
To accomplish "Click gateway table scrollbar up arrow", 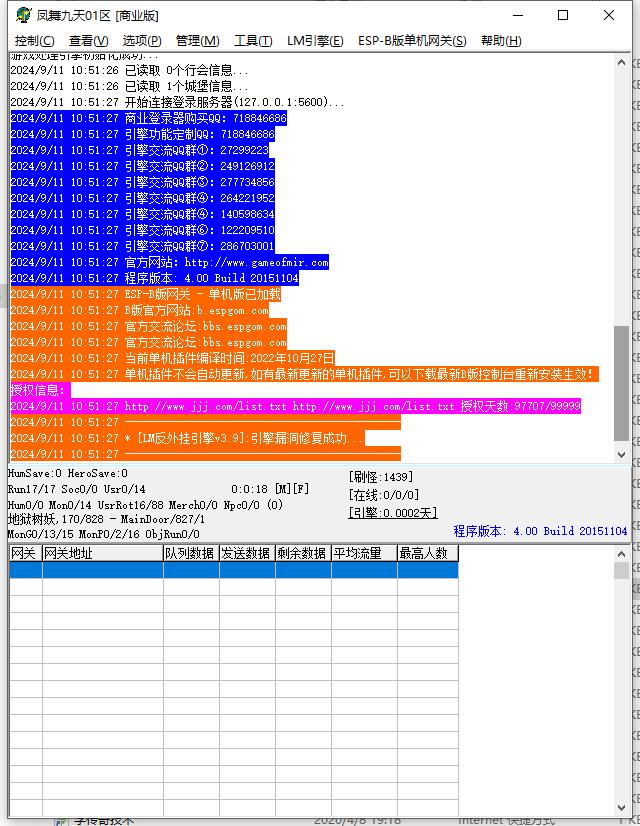I will (621, 554).
